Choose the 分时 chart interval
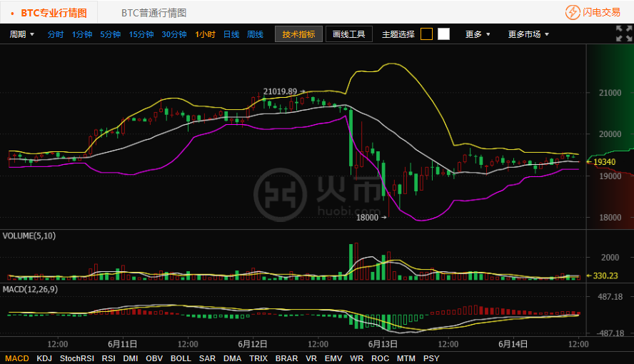Viewport: 634px width, 364px height. (56, 34)
